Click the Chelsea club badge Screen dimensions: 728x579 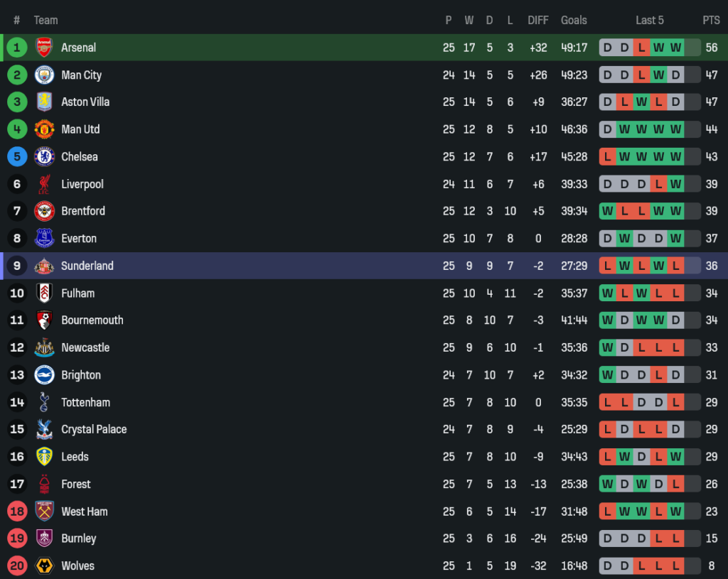(44, 156)
